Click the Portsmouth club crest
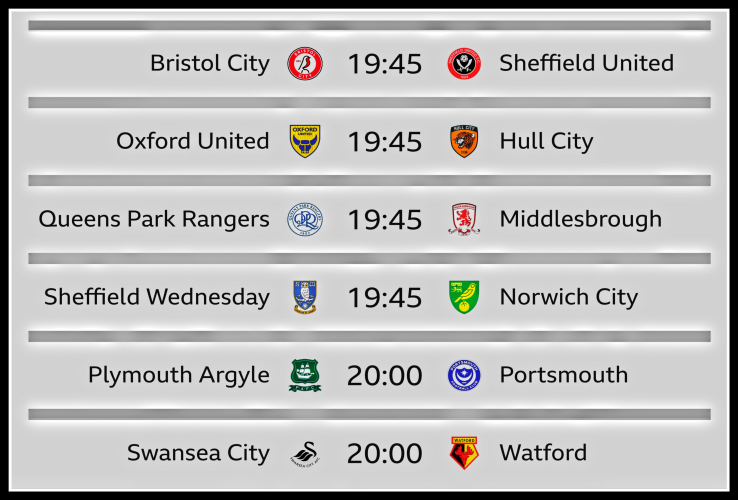Screen dimensions: 738x500 pos(464,375)
